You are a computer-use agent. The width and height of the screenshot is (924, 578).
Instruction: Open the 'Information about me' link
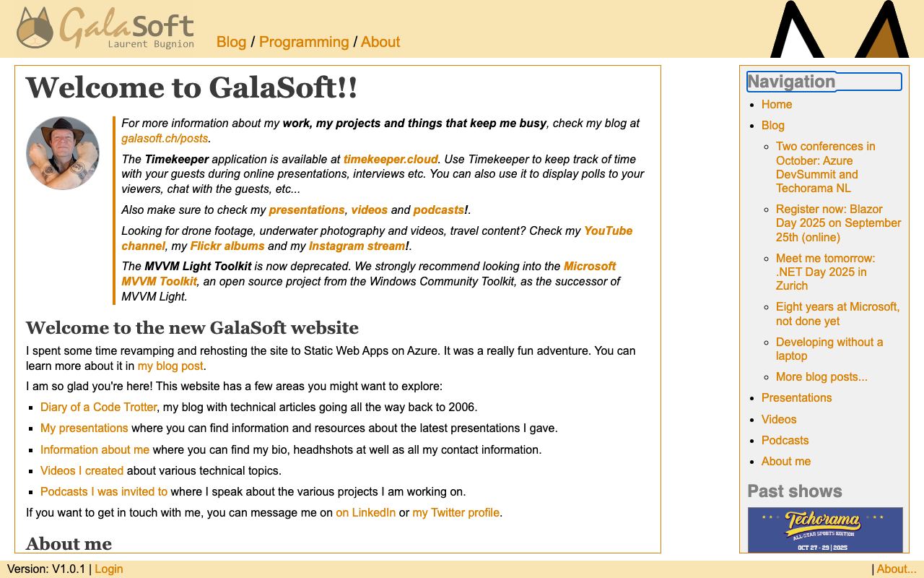95,449
